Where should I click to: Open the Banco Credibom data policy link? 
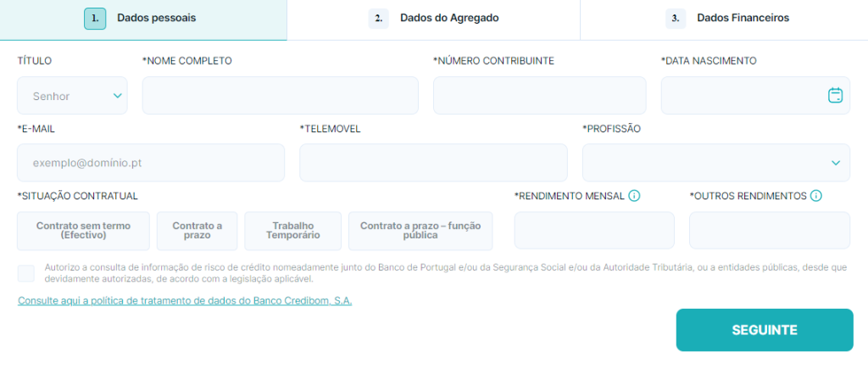(185, 301)
